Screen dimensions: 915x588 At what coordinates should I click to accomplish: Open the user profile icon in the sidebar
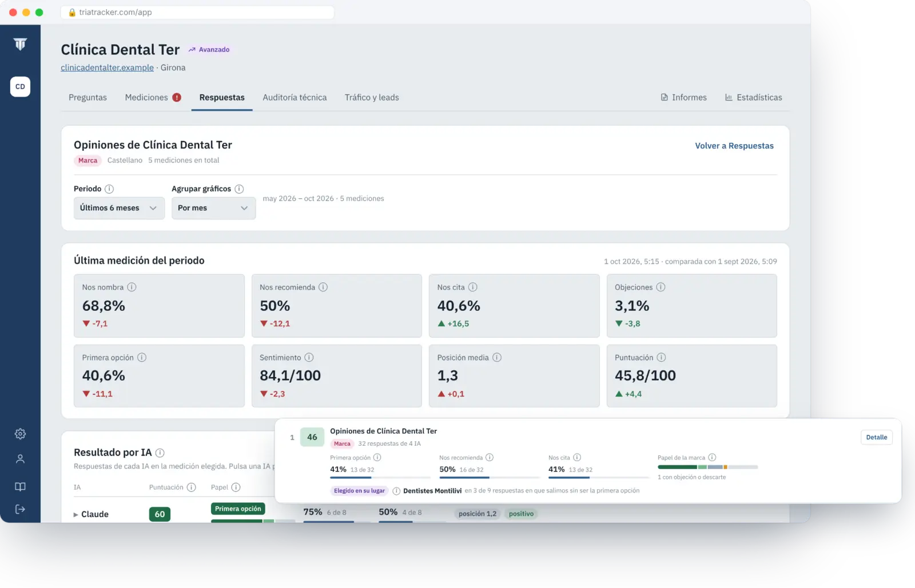pos(20,459)
